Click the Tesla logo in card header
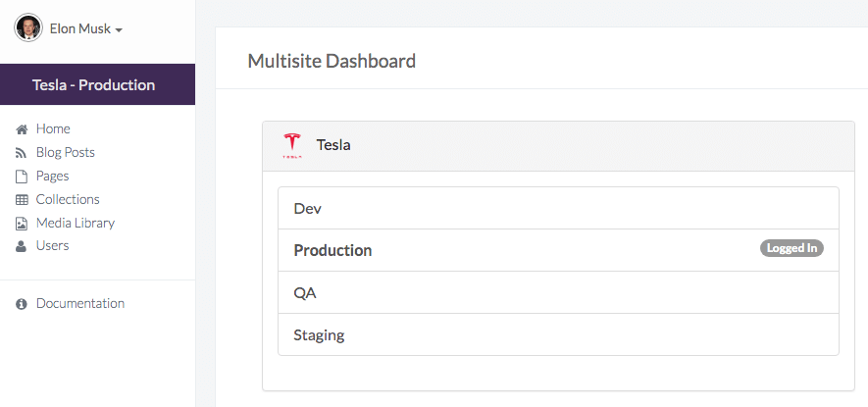This screenshot has height=407, width=868. [292, 146]
